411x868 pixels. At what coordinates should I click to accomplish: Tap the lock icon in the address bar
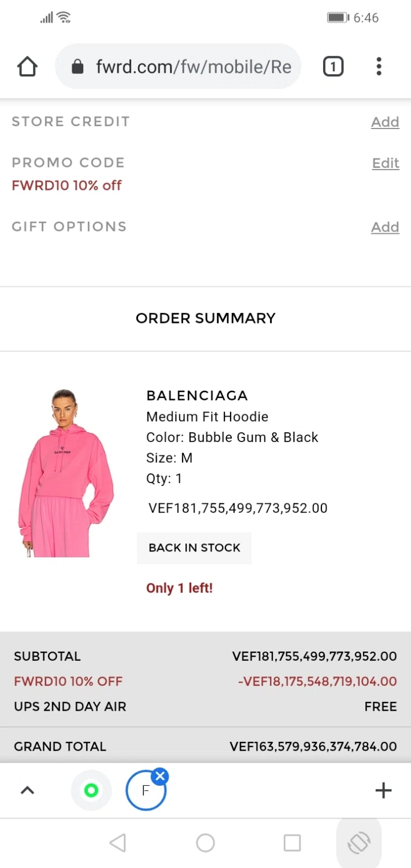click(77, 67)
